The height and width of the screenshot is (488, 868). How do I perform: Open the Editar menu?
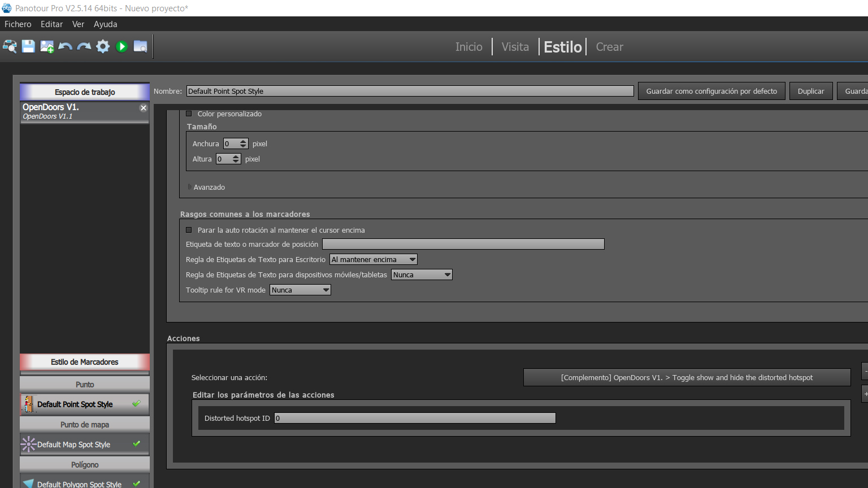pyautogui.click(x=51, y=24)
